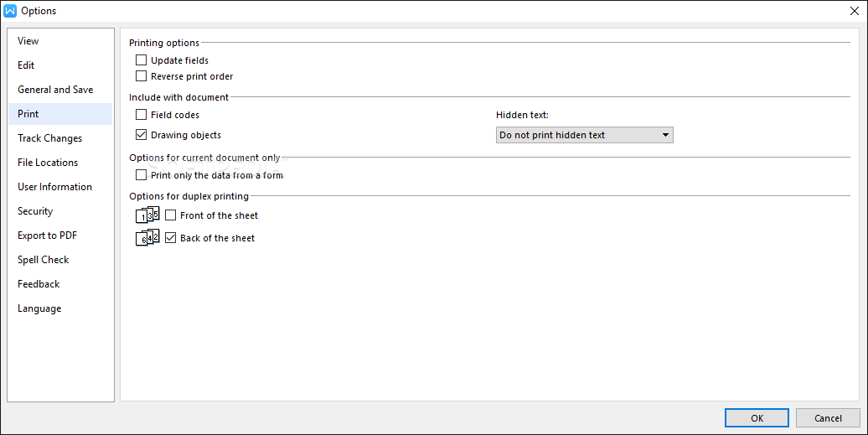Confirm changes with the OK button
This screenshot has height=435, width=868.
[x=757, y=418]
